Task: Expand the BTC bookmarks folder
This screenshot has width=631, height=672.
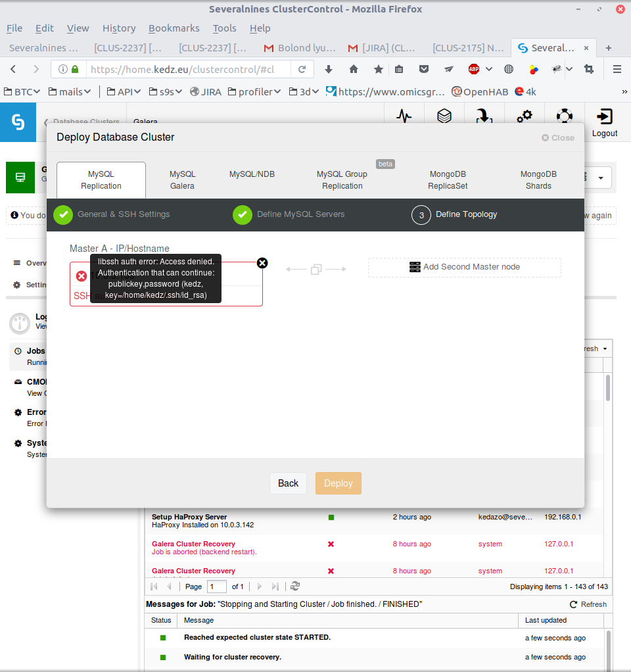Action: point(22,91)
